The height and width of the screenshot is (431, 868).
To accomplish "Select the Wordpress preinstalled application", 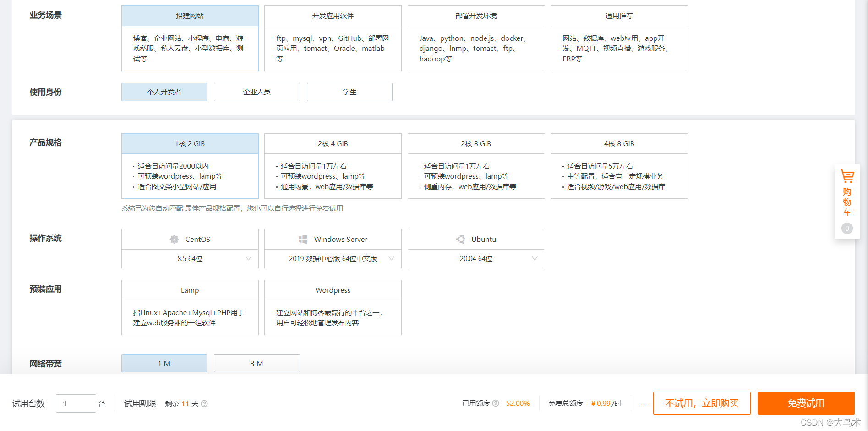I will pyautogui.click(x=333, y=290).
